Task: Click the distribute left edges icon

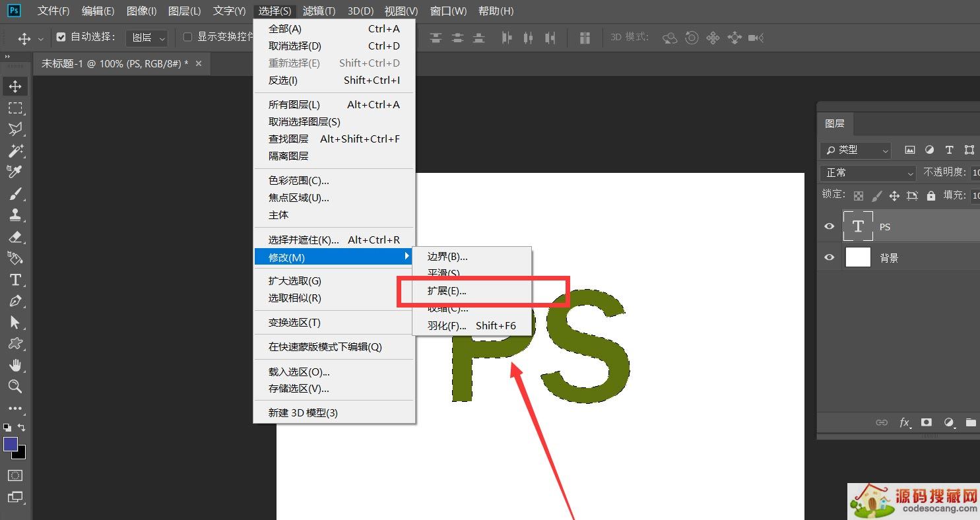Action: (x=507, y=38)
